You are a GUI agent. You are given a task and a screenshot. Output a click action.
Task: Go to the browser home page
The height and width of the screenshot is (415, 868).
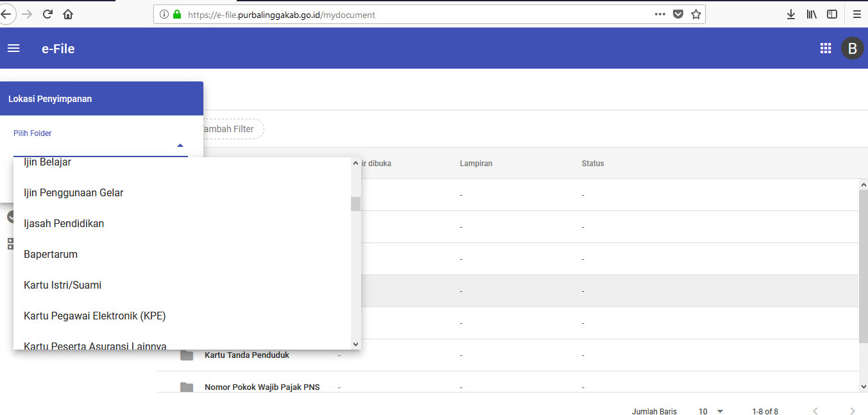(x=68, y=14)
